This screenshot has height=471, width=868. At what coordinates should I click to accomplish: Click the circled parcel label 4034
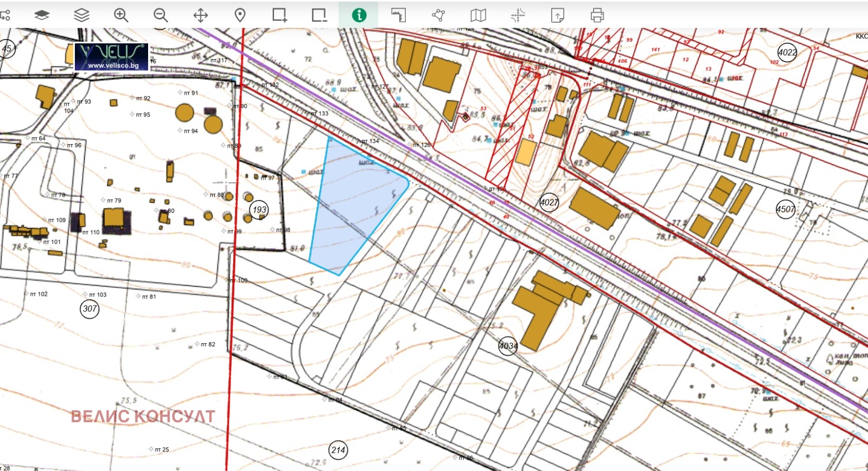pos(508,346)
